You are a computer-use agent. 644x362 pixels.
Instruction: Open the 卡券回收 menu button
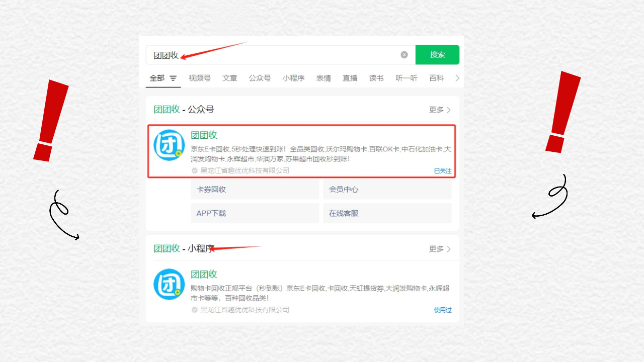(255, 190)
